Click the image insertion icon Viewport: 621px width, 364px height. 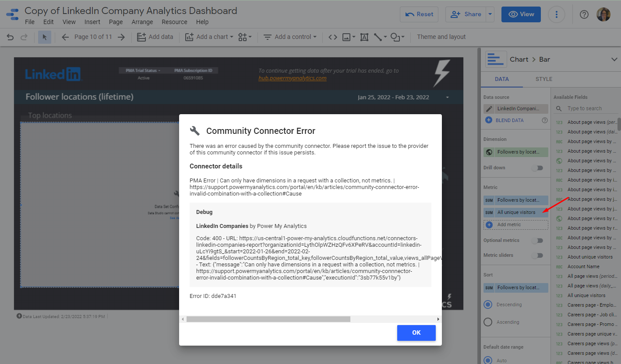pyautogui.click(x=346, y=37)
